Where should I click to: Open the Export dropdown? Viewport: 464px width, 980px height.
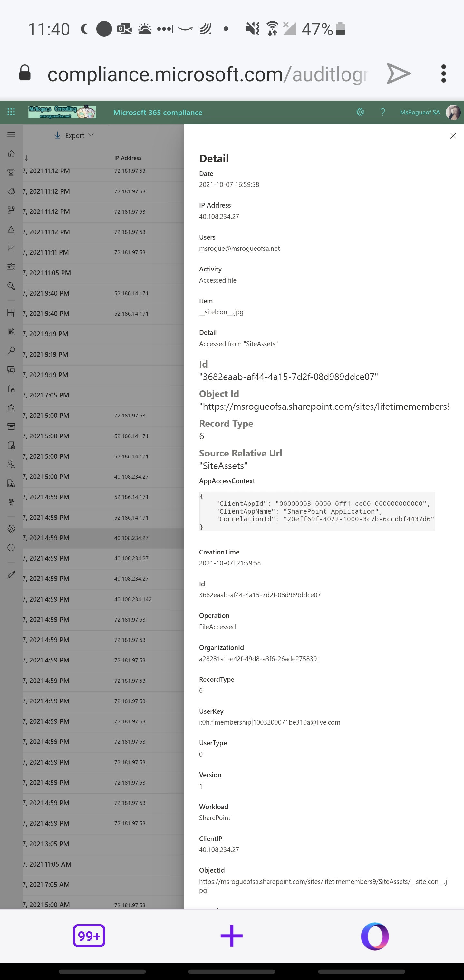74,135
